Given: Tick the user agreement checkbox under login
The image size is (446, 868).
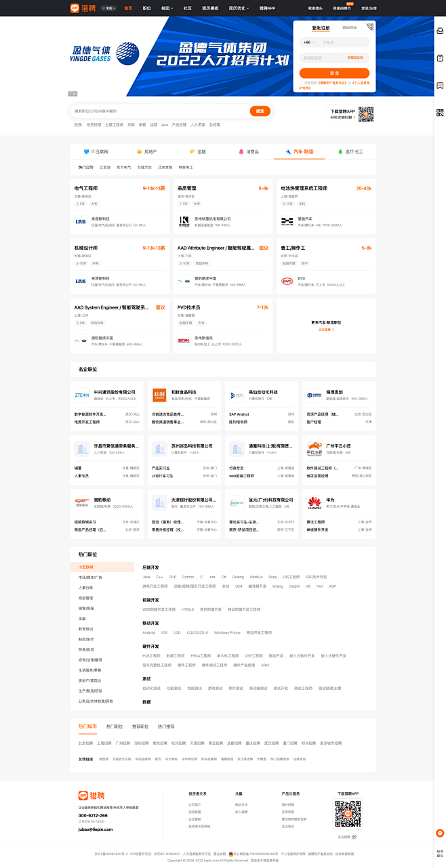Looking at the screenshot, I should point(301,83).
